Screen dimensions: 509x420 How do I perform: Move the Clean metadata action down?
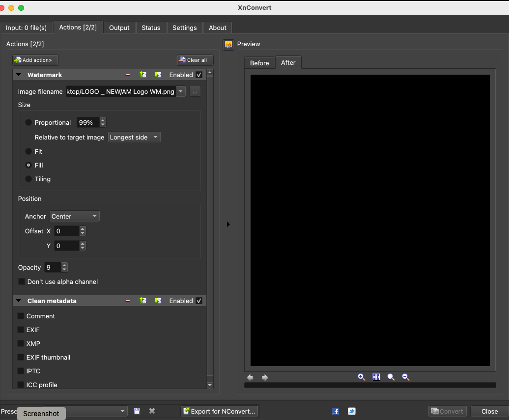click(158, 301)
